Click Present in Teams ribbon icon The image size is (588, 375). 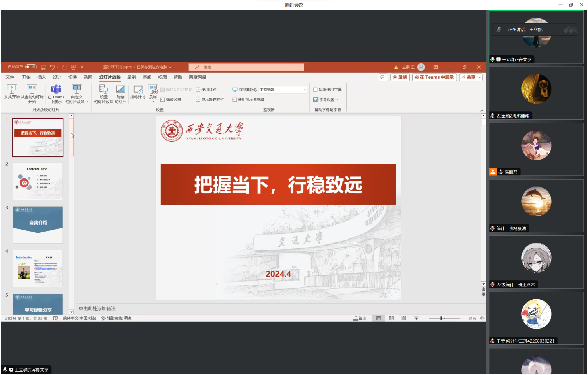[56, 89]
